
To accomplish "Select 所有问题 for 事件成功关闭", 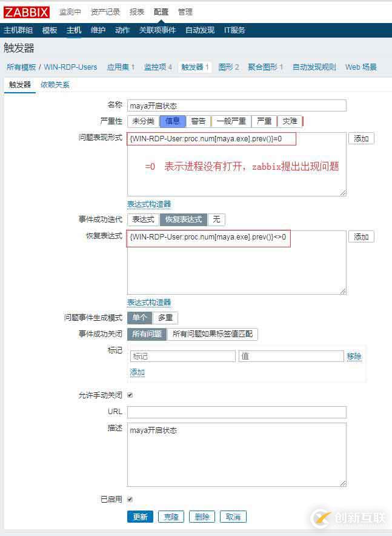I will point(147,334).
